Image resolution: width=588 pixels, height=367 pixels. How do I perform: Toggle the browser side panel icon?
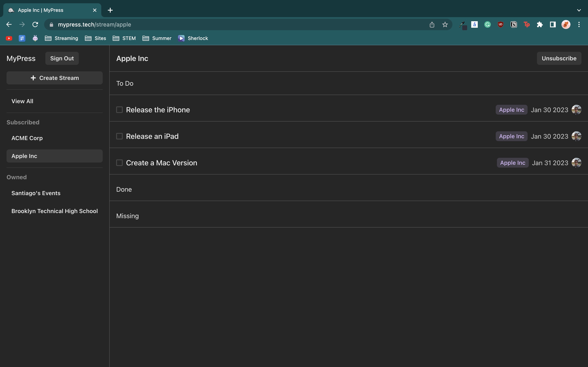[553, 24]
